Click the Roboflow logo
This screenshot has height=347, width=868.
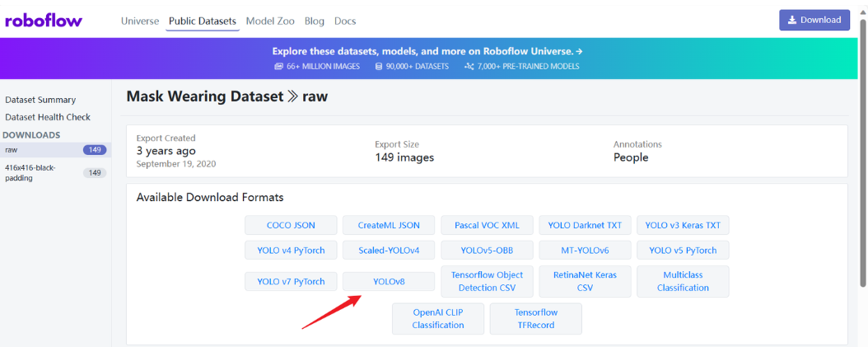tap(43, 21)
